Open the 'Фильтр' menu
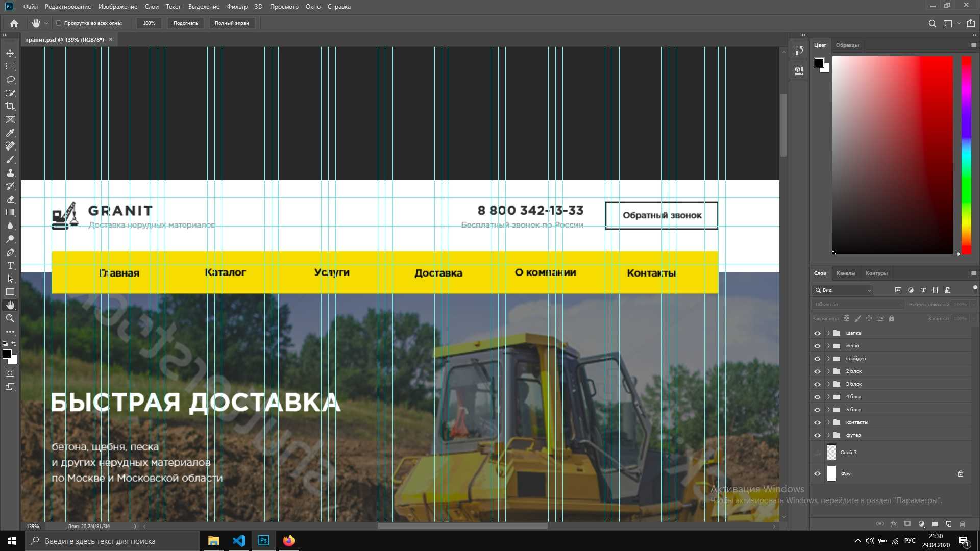980x551 pixels. coord(237,7)
